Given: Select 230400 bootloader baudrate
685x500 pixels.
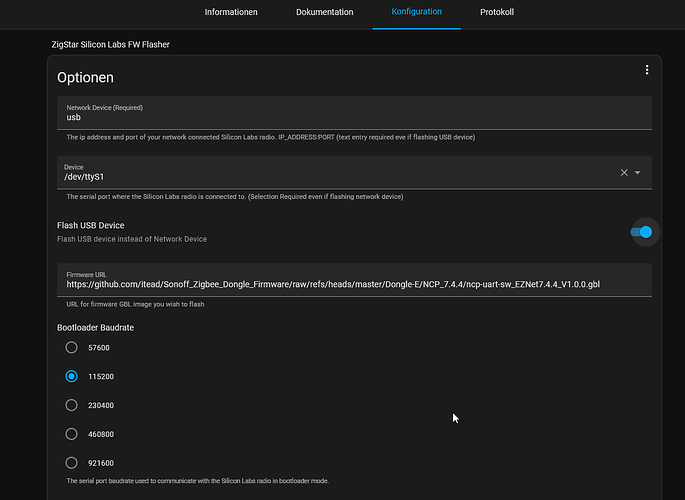Looking at the screenshot, I should (71, 405).
